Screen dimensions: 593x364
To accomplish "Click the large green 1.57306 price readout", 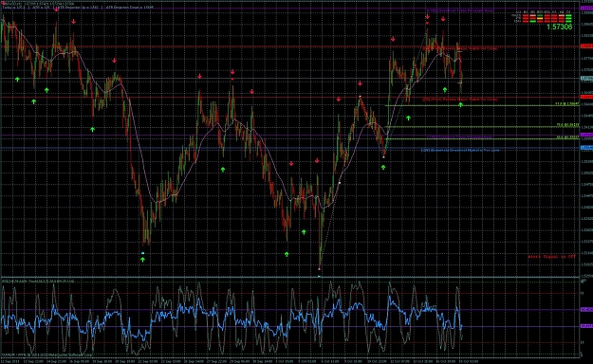I will tap(559, 27).
